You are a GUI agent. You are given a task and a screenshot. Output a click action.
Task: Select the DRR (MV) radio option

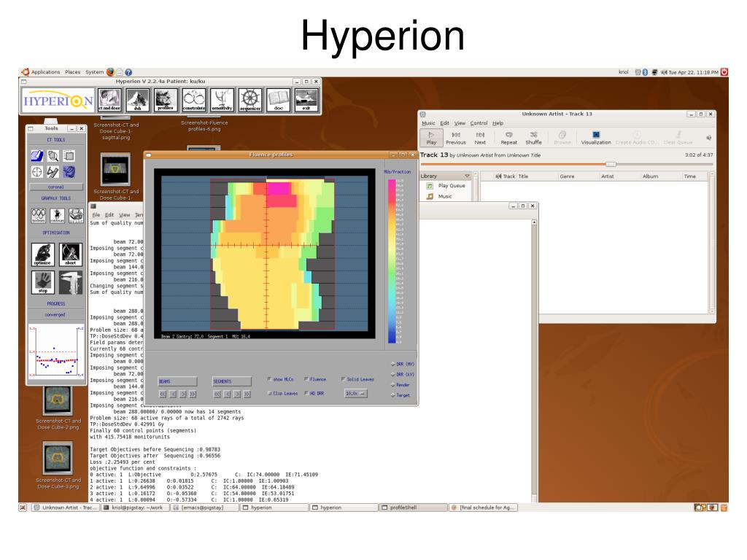pyautogui.click(x=393, y=365)
